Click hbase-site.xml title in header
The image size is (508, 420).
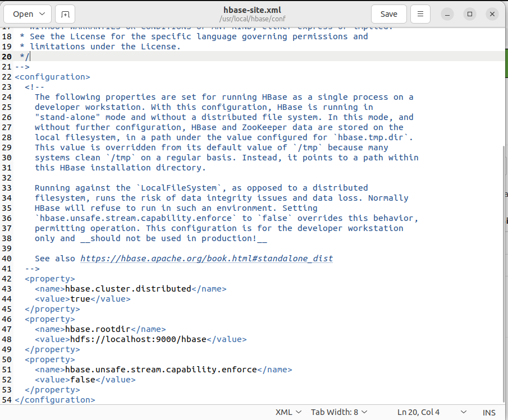point(253,10)
